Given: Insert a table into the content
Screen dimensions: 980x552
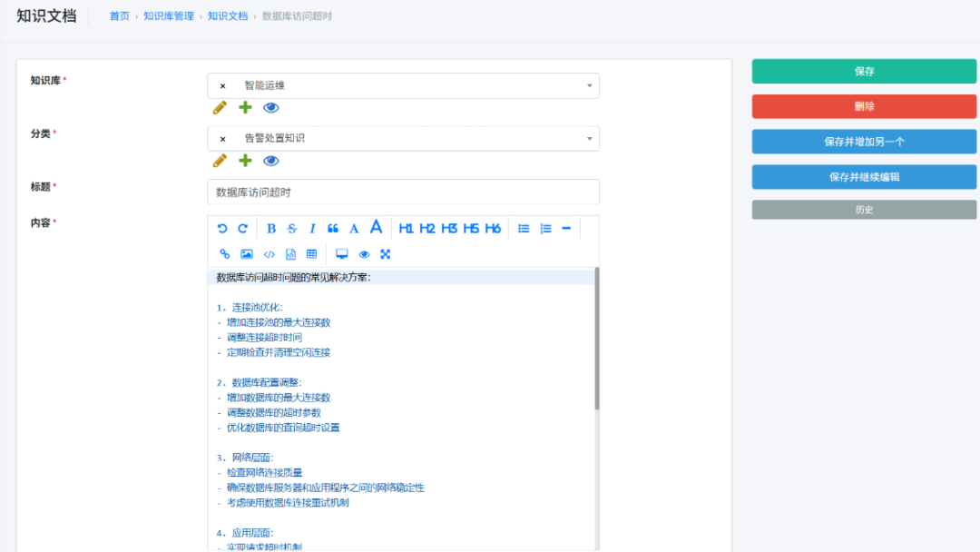Looking at the screenshot, I should [311, 253].
